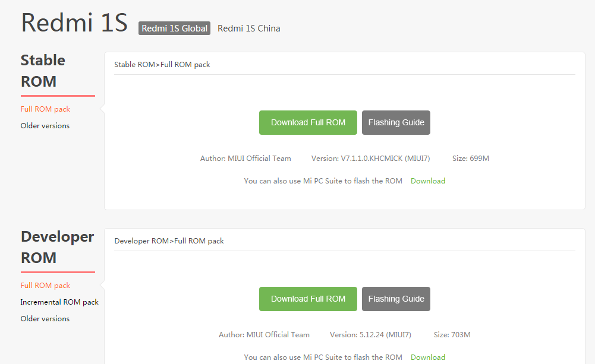
Task: Download Full ROM for Stable ROM
Action: [x=308, y=122]
